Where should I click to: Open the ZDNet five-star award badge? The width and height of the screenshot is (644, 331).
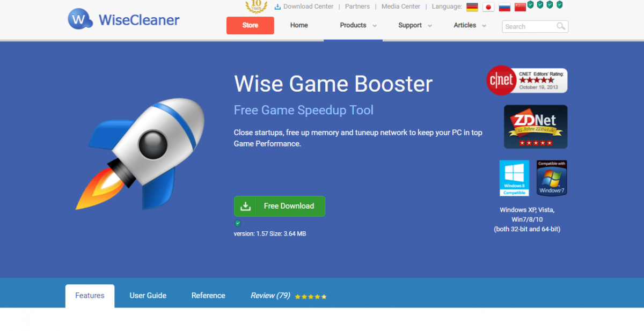pos(536,127)
